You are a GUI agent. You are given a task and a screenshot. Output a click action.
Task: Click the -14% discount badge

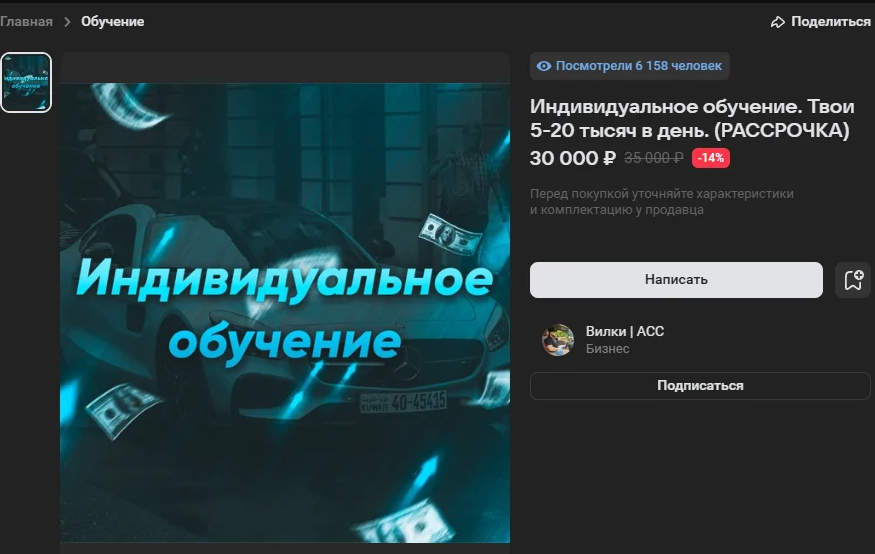point(710,158)
